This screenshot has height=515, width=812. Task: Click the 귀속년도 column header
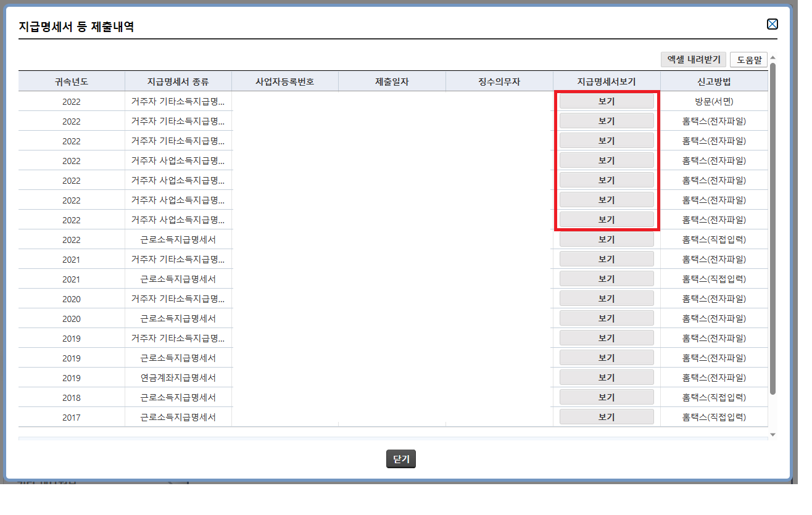[72, 80]
